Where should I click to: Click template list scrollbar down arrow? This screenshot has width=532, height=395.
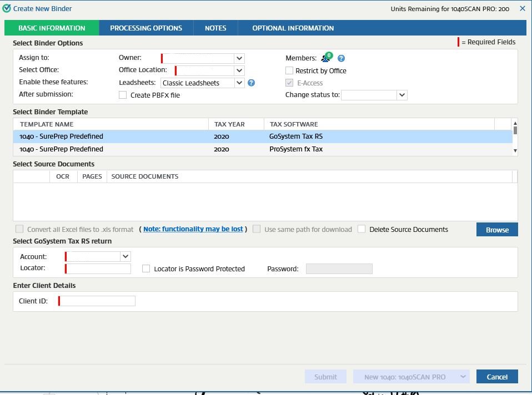[515, 150]
